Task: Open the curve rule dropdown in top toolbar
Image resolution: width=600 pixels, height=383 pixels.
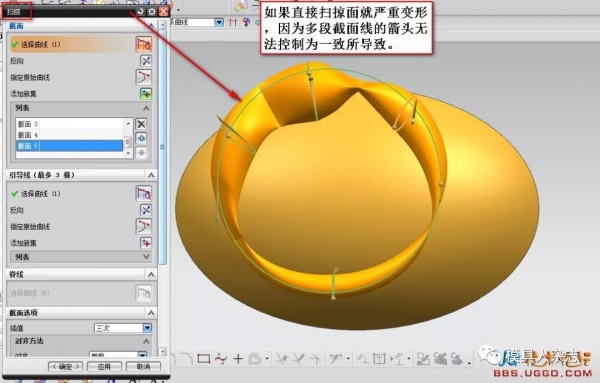Action: coord(219,22)
